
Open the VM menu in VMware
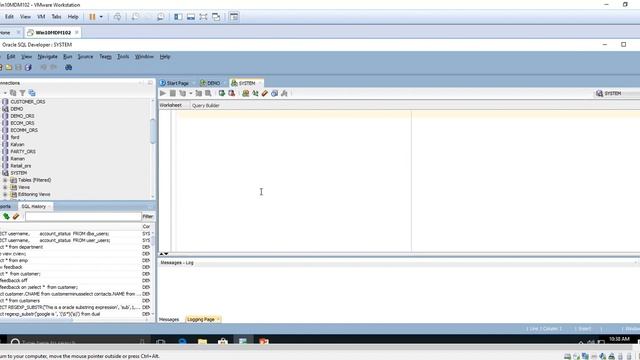point(41,17)
